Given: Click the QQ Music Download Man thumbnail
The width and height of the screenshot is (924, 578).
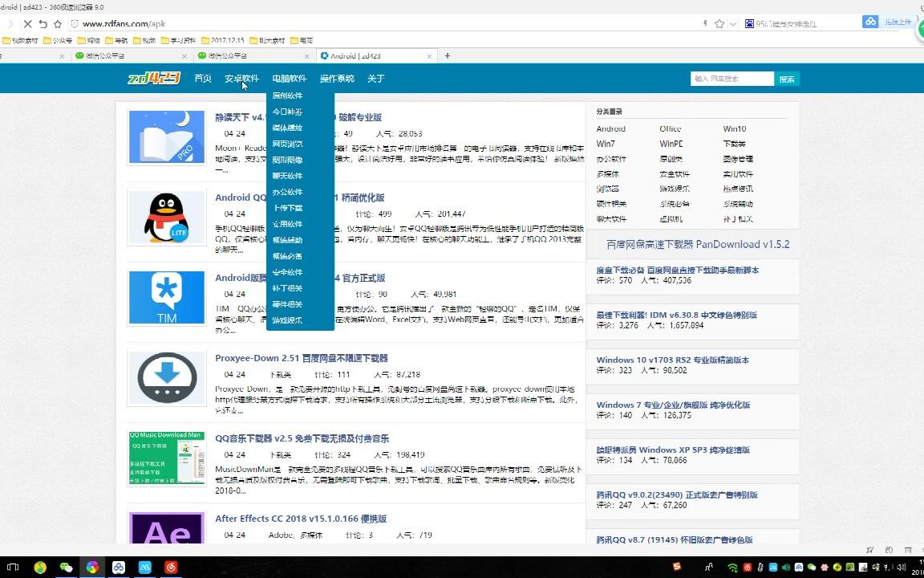Looking at the screenshot, I should click(x=166, y=458).
